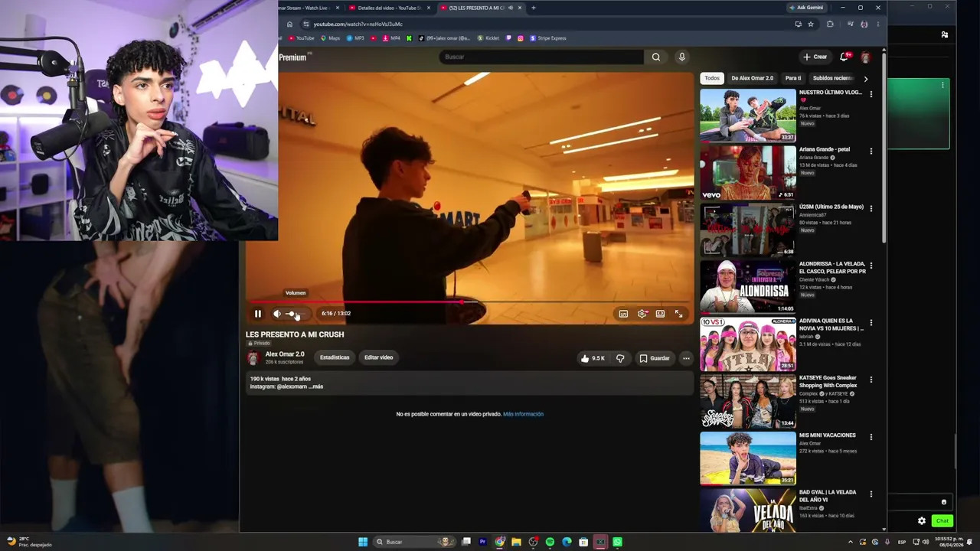
Task: Expand the description with ...más
Action: tap(315, 386)
